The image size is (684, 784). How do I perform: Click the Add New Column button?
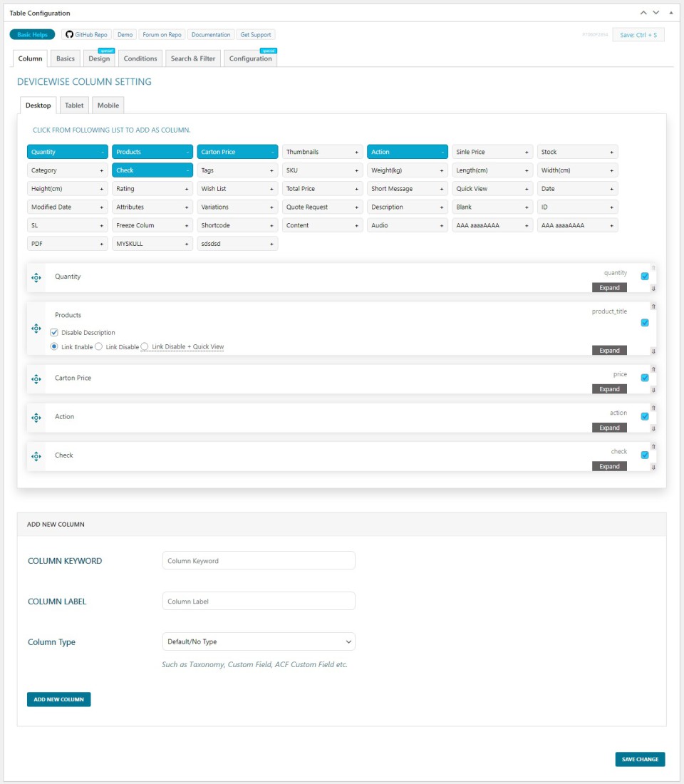pyautogui.click(x=58, y=699)
